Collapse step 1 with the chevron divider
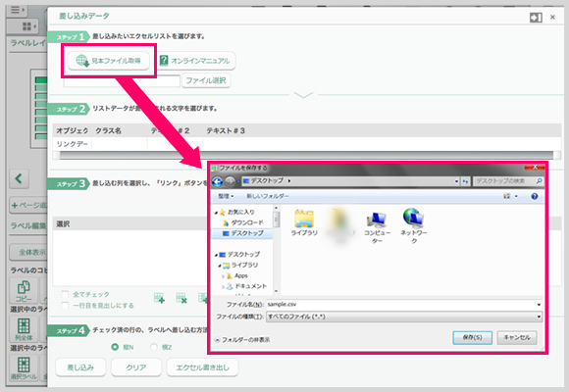The width and height of the screenshot is (569, 392). [x=303, y=95]
